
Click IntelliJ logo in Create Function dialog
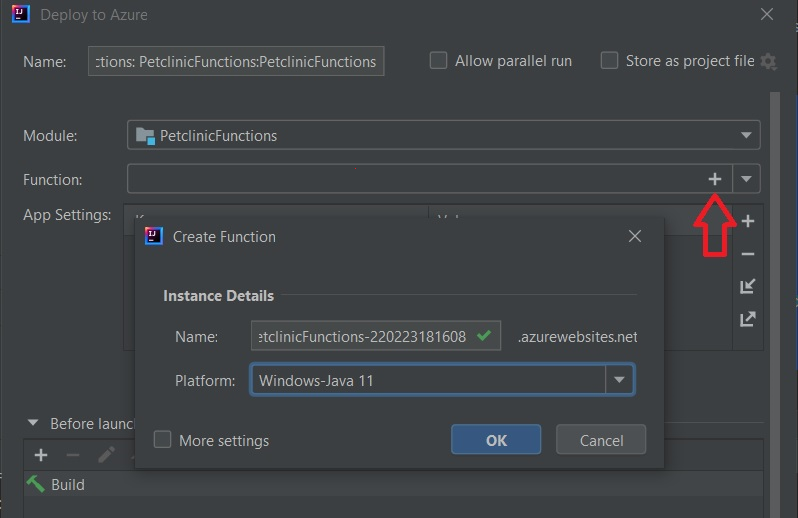coord(154,236)
